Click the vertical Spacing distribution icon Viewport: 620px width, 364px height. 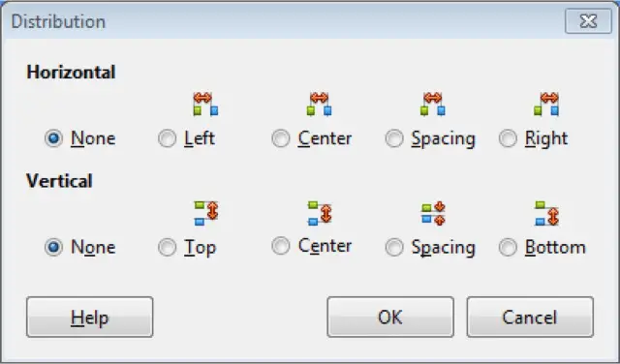point(433,213)
